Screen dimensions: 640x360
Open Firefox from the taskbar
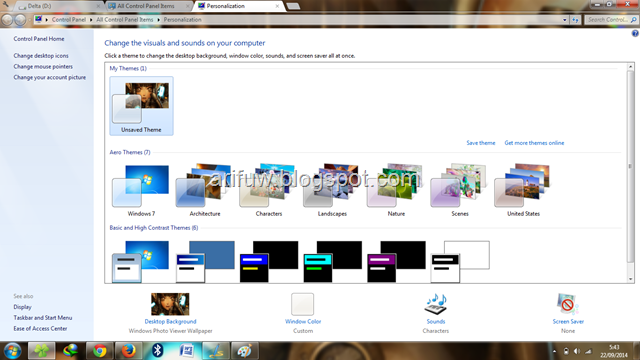click(129, 351)
